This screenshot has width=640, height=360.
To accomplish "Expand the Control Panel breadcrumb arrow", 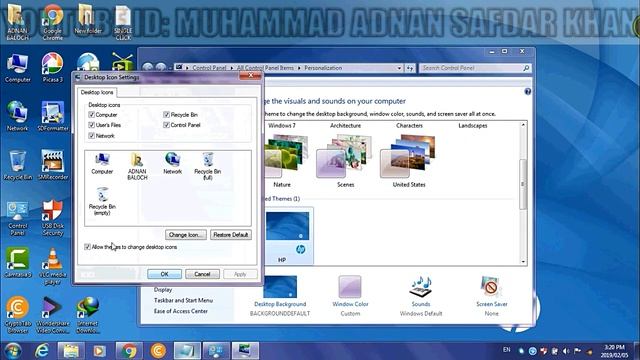I will coord(231,68).
